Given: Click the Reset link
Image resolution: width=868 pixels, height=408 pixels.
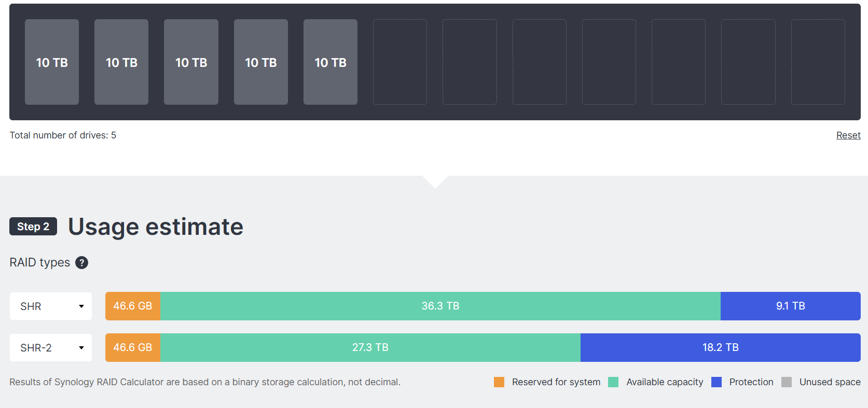Looking at the screenshot, I should [848, 135].
